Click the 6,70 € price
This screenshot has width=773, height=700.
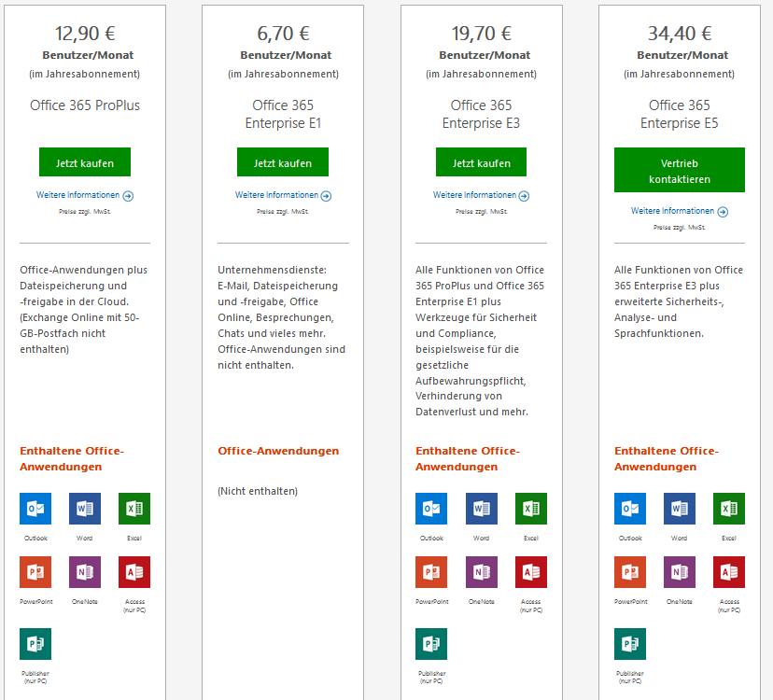pyautogui.click(x=283, y=34)
